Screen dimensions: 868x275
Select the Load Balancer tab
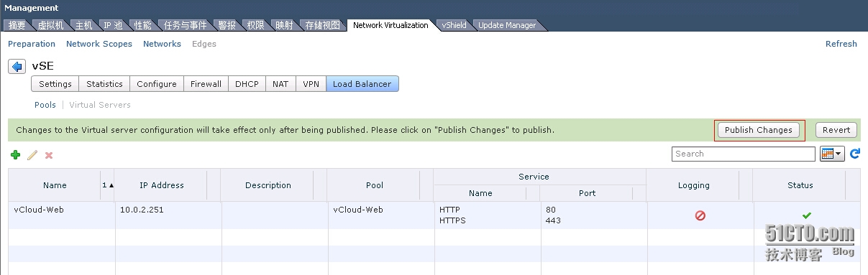click(362, 84)
